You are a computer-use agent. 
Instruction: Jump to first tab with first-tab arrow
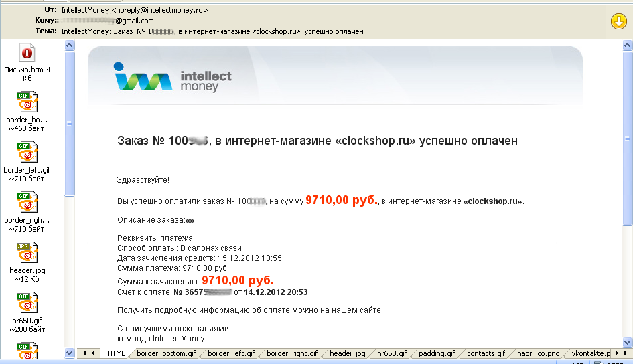(x=84, y=353)
